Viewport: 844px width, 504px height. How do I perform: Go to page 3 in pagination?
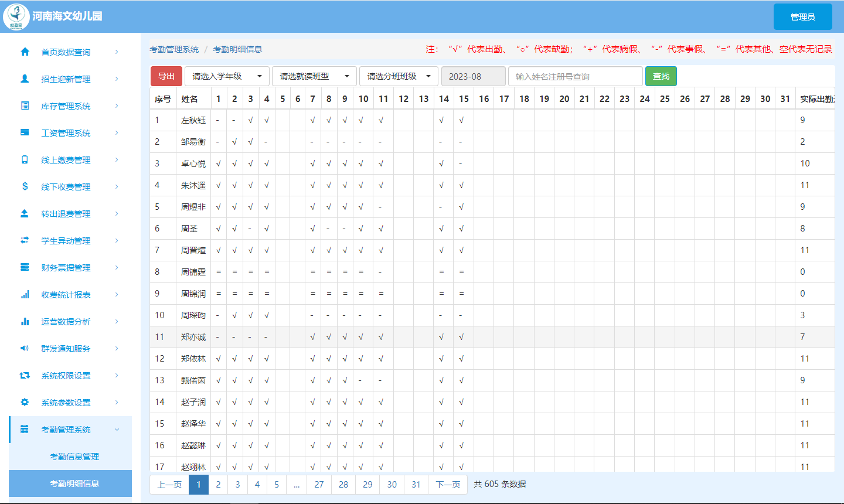[x=237, y=484]
